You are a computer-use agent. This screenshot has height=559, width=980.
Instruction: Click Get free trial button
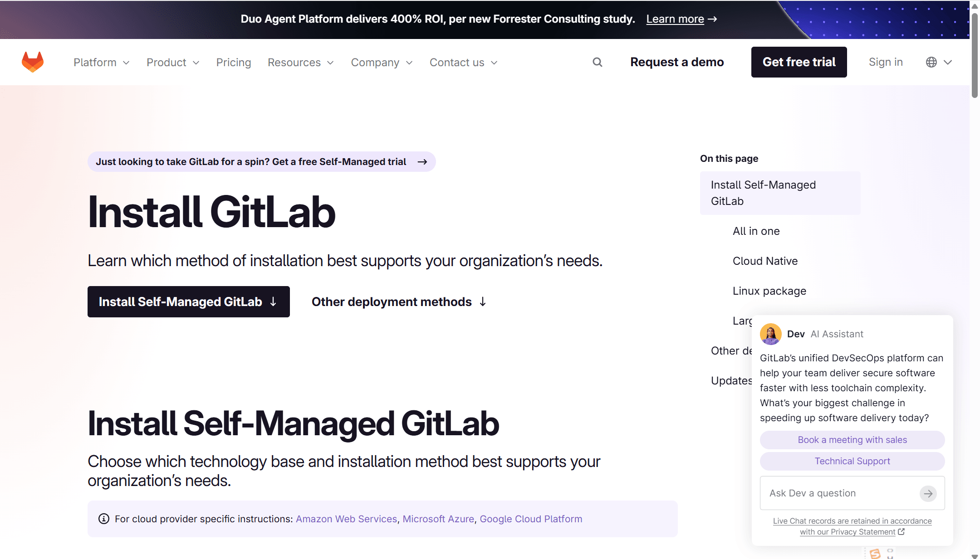[799, 62]
